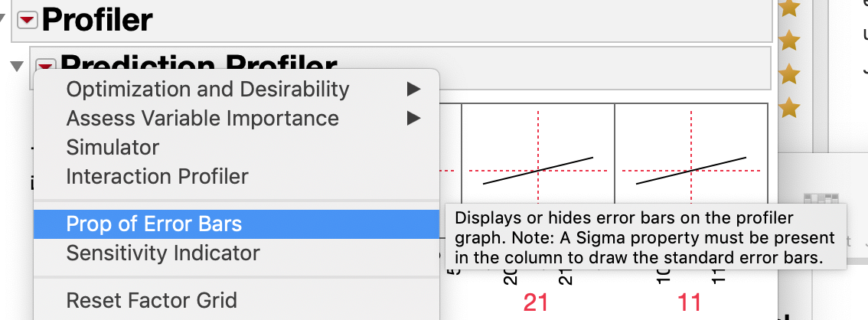This screenshot has height=320, width=868.
Task: Click the red factor value 11
Action: [689, 303]
